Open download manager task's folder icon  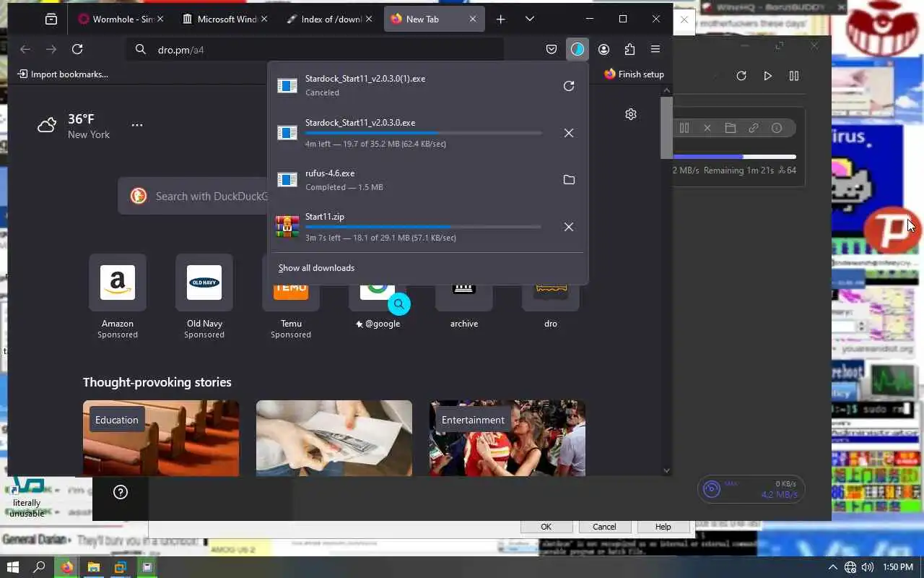click(731, 128)
